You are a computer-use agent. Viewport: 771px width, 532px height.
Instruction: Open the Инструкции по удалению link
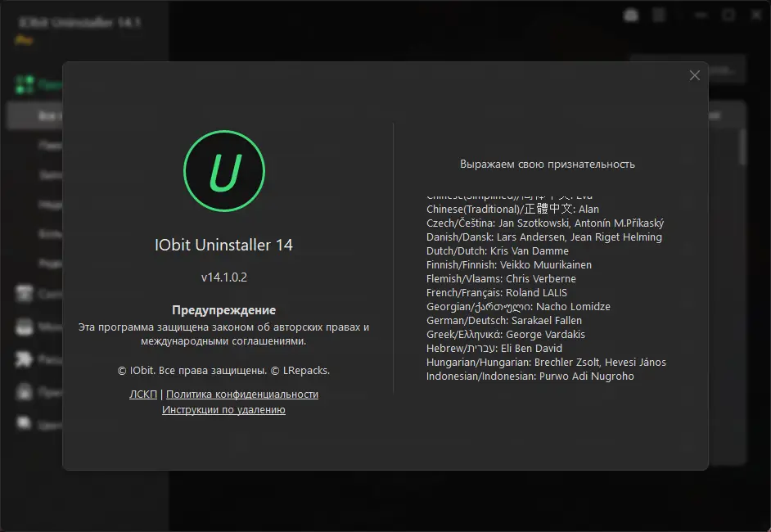click(223, 409)
